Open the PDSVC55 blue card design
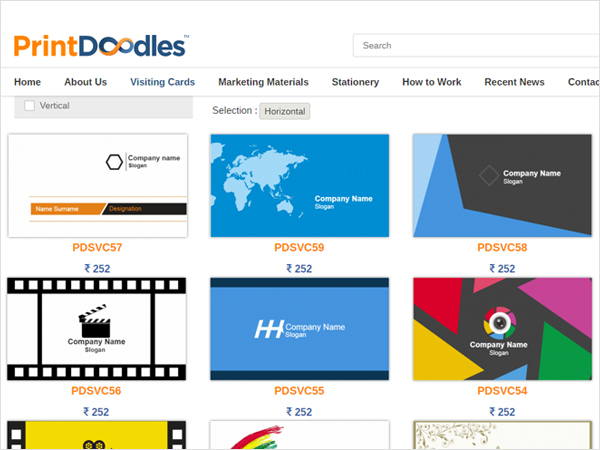This screenshot has width=600, height=450. pos(300,329)
